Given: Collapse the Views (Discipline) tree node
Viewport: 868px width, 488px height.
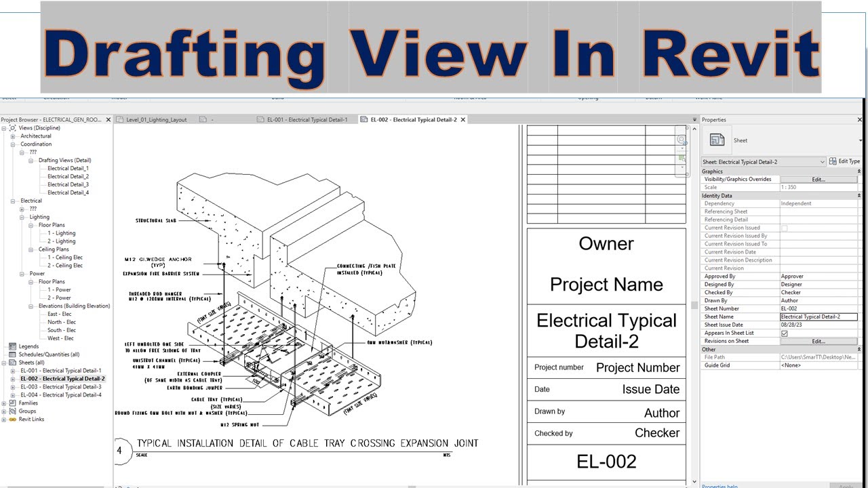Looking at the screenshot, I should pyautogui.click(x=4, y=128).
